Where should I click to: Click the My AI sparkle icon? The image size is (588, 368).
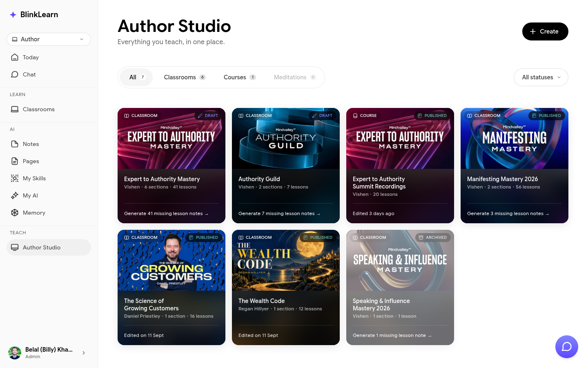pos(15,195)
